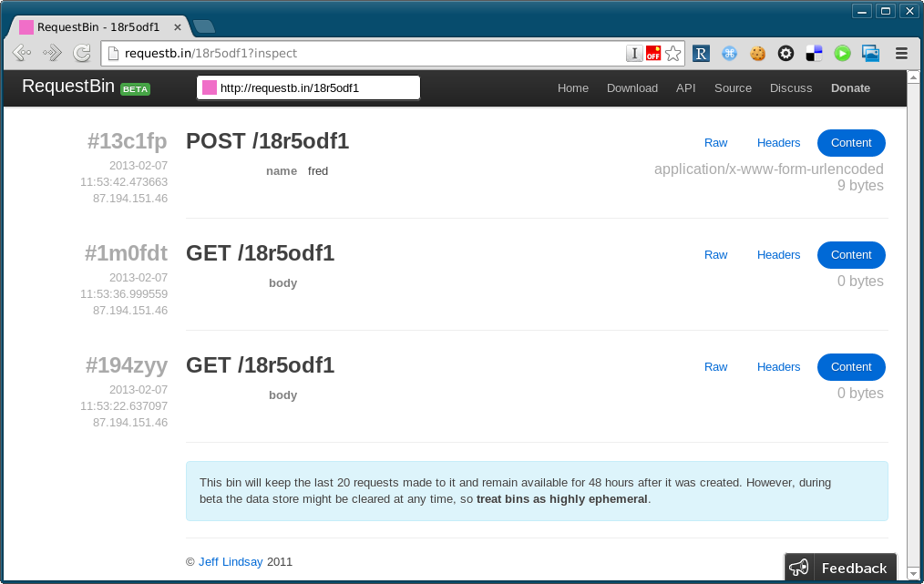Screen dimensions: 924x584
Task: Select Content view for GET request #1m0fdt
Action: point(851,254)
